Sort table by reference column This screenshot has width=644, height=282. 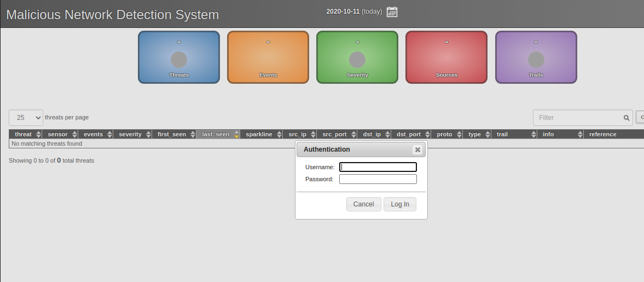(x=613, y=134)
